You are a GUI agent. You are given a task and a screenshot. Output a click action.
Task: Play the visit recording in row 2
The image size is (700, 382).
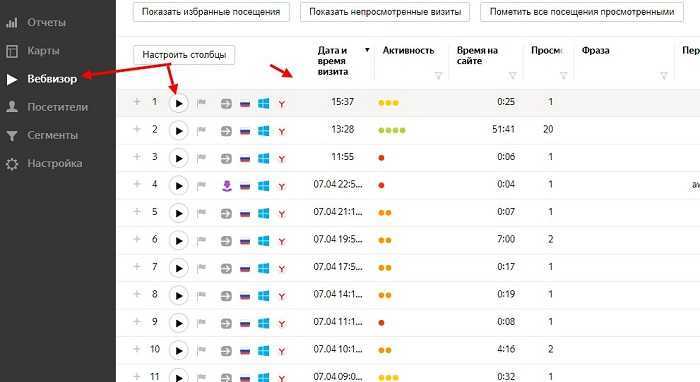178,131
